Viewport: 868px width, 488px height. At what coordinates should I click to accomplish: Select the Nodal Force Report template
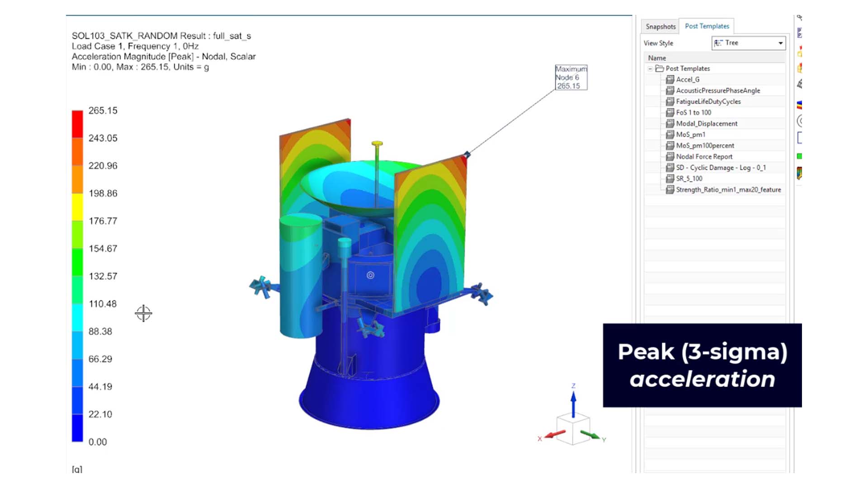pyautogui.click(x=704, y=156)
